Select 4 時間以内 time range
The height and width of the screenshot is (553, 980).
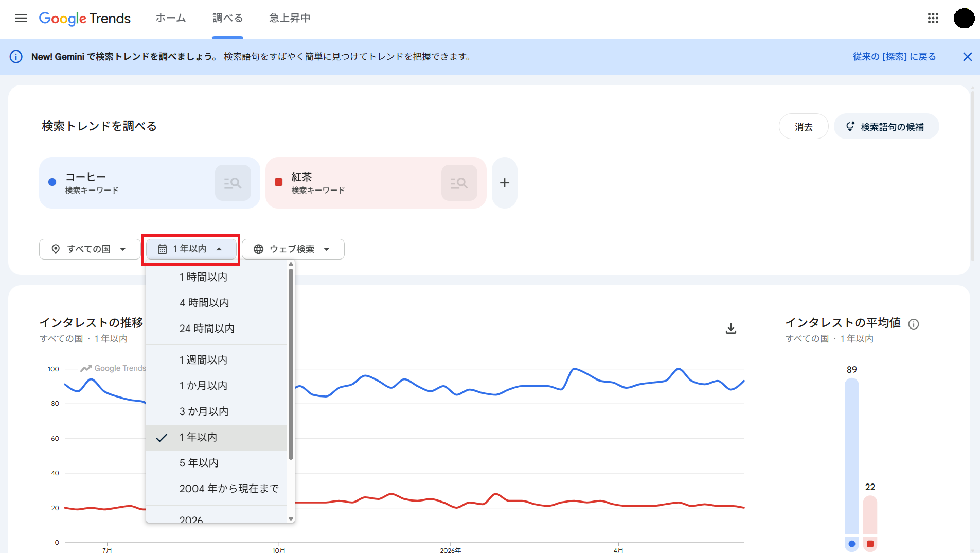coord(217,303)
